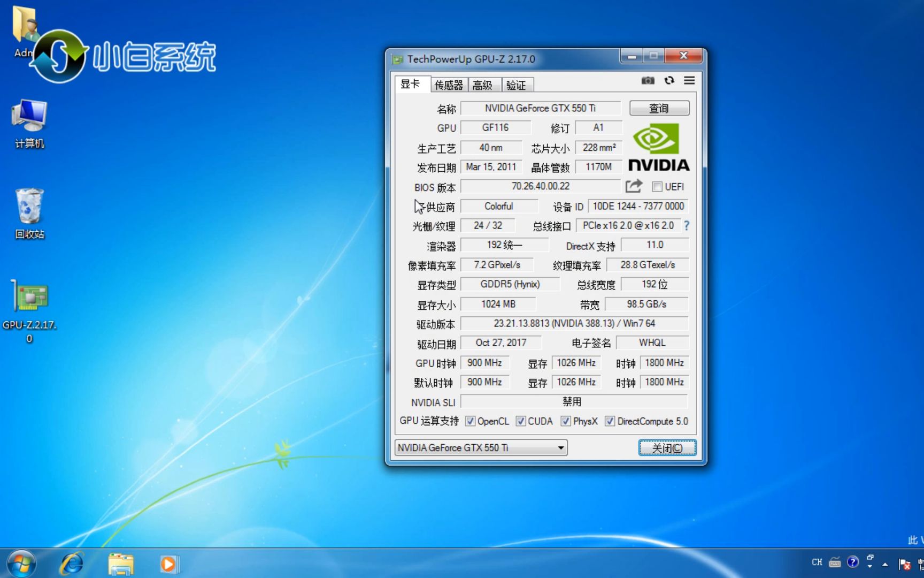Launch Windows Media Player from taskbar
The width and height of the screenshot is (924, 578).
coord(169,564)
